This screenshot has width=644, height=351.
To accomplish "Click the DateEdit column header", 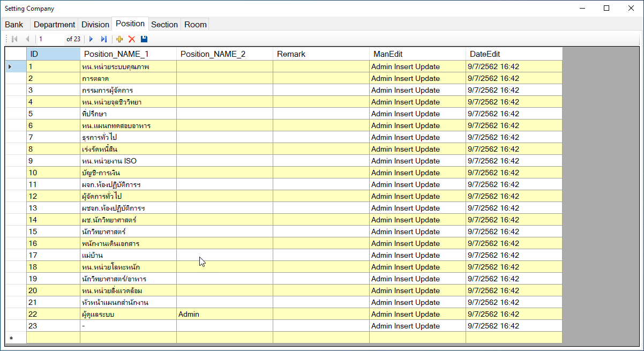I will point(514,54).
